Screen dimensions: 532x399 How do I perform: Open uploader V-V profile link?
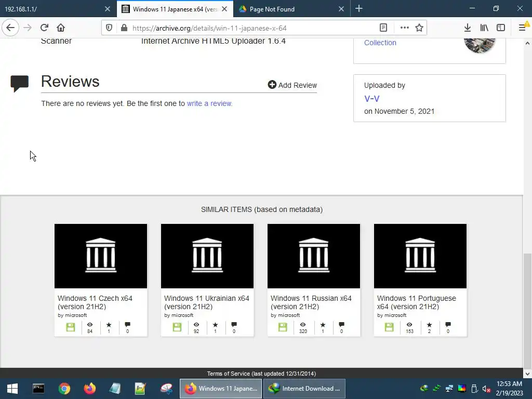[x=372, y=99]
